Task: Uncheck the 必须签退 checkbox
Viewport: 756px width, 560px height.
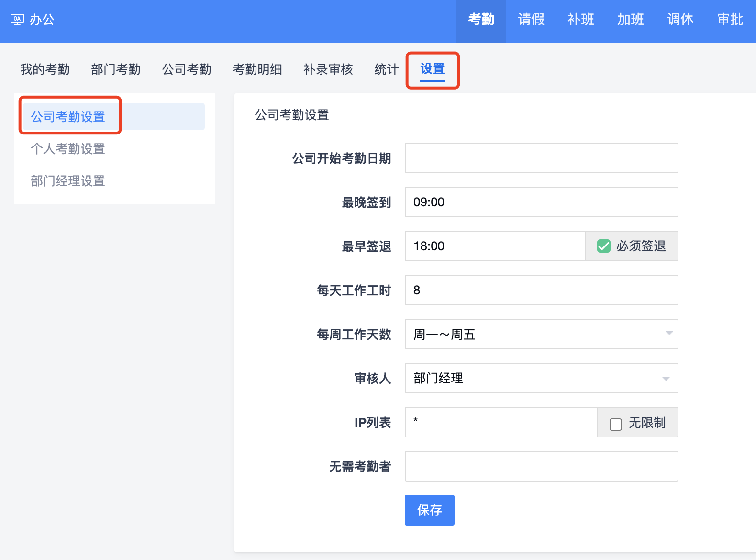Action: point(604,246)
